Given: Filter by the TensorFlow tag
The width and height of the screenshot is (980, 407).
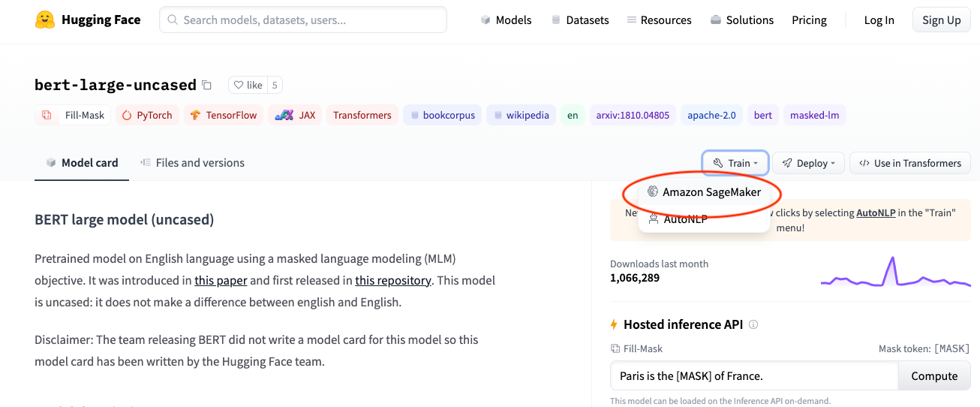Looking at the screenshot, I should 223,116.
